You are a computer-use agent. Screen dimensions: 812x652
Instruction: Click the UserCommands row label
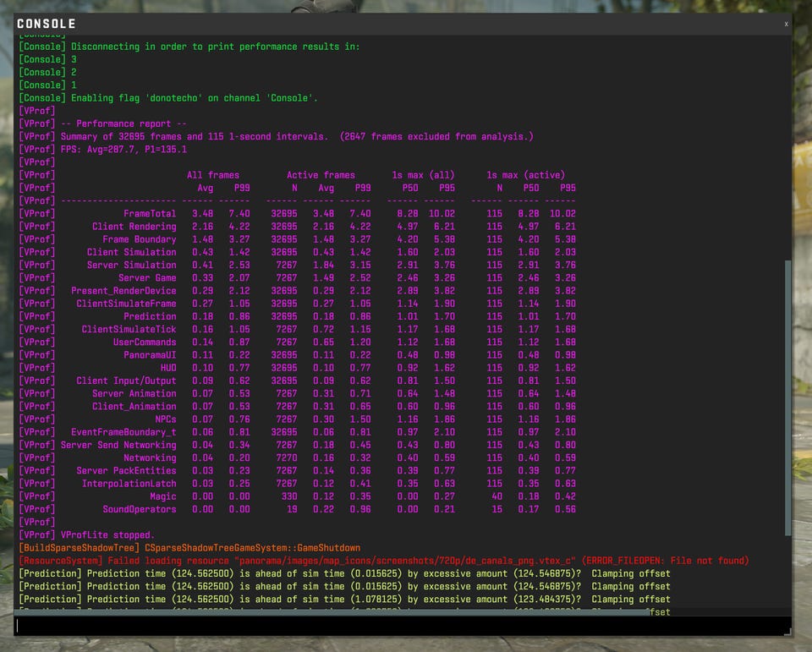pyautogui.click(x=145, y=342)
